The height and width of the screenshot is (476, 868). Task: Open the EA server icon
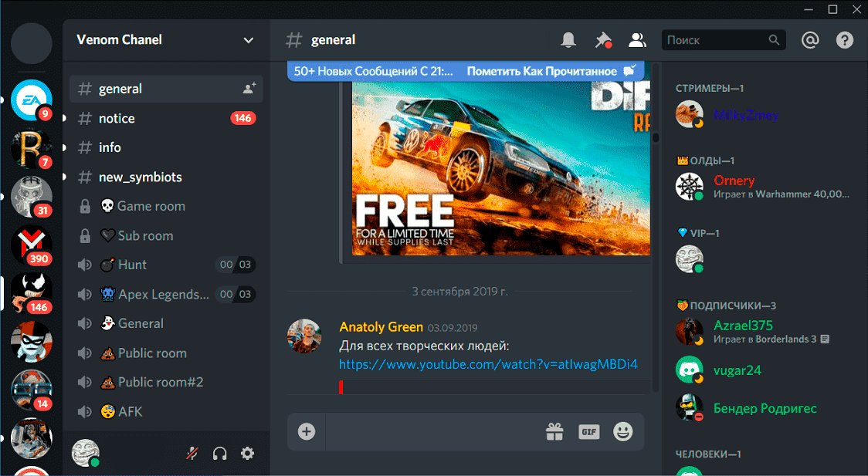[32, 100]
